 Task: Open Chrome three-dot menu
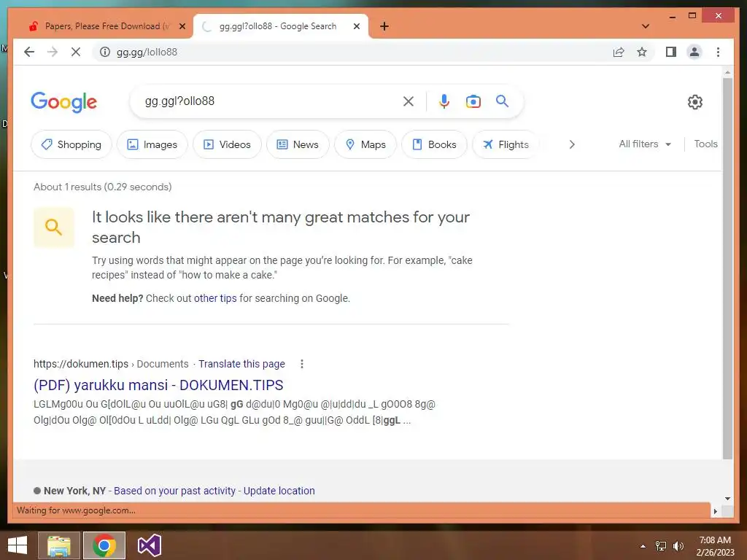(718, 52)
